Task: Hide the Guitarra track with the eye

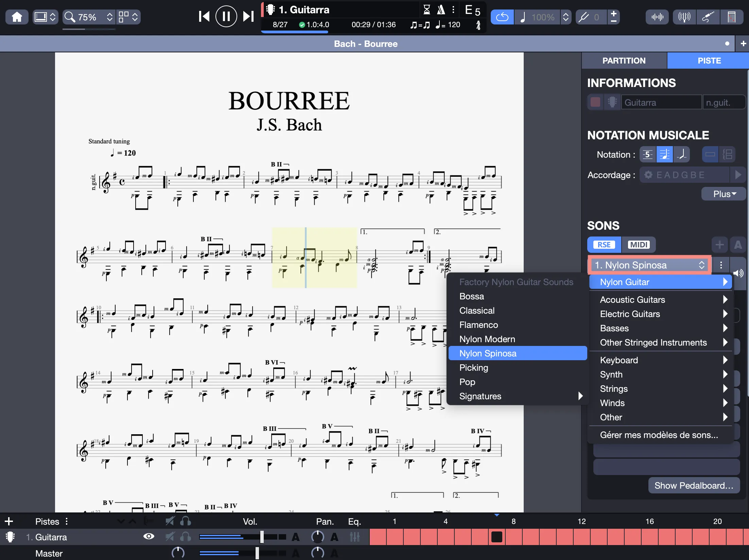Action: [149, 537]
